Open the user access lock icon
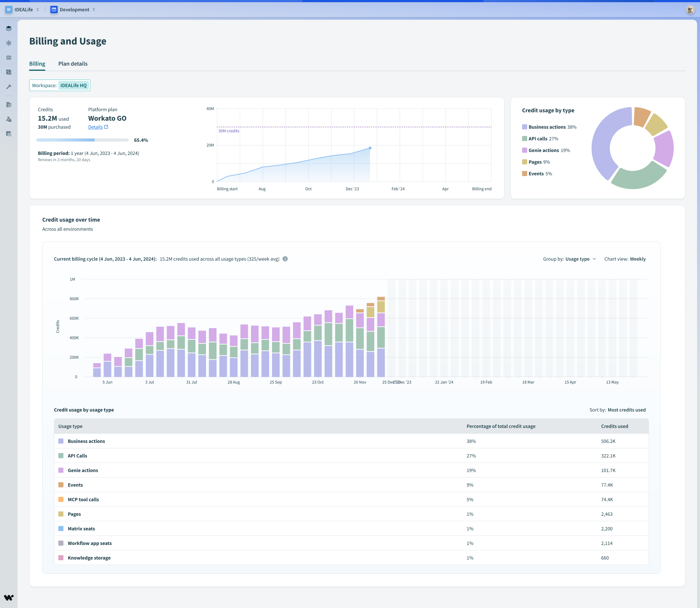The image size is (700, 608). 9,119
